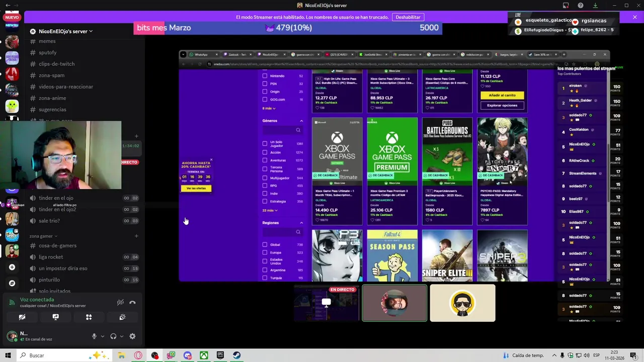Join 'un impostor diria eso' voice channel
Screen dimensions: 644x362
coord(63,268)
